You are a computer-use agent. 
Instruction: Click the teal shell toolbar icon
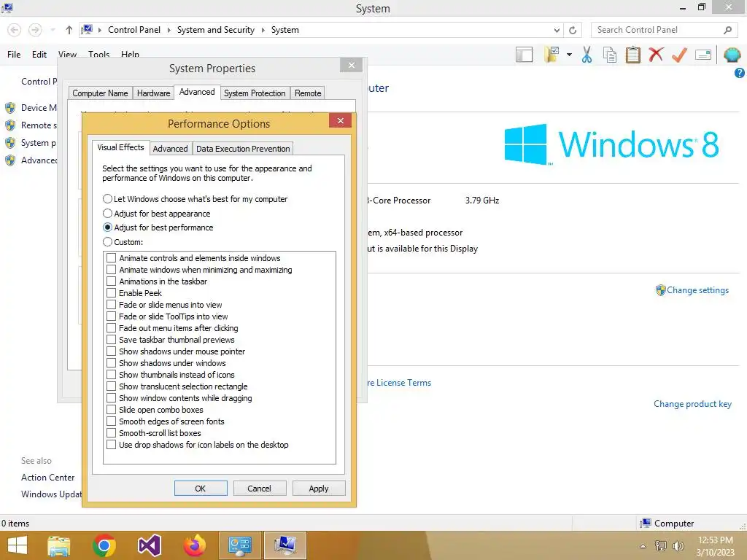tap(732, 55)
